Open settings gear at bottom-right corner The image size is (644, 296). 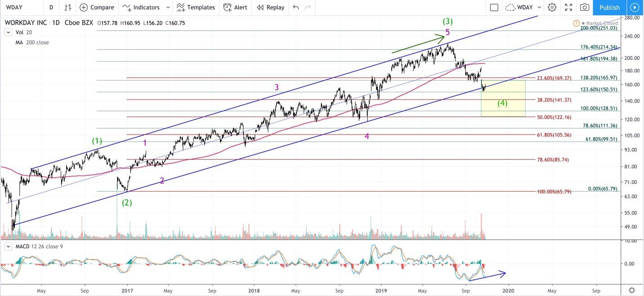pos(632,290)
